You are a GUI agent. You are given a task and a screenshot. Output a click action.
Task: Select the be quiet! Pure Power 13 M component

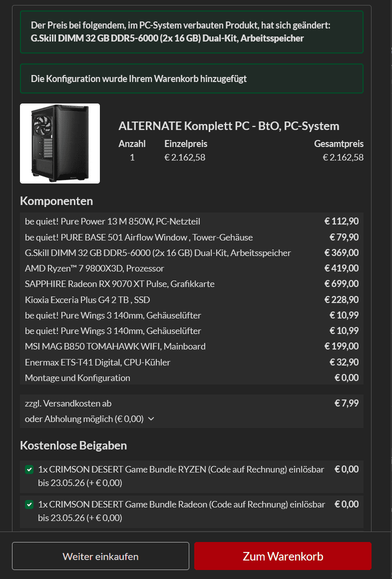click(112, 221)
